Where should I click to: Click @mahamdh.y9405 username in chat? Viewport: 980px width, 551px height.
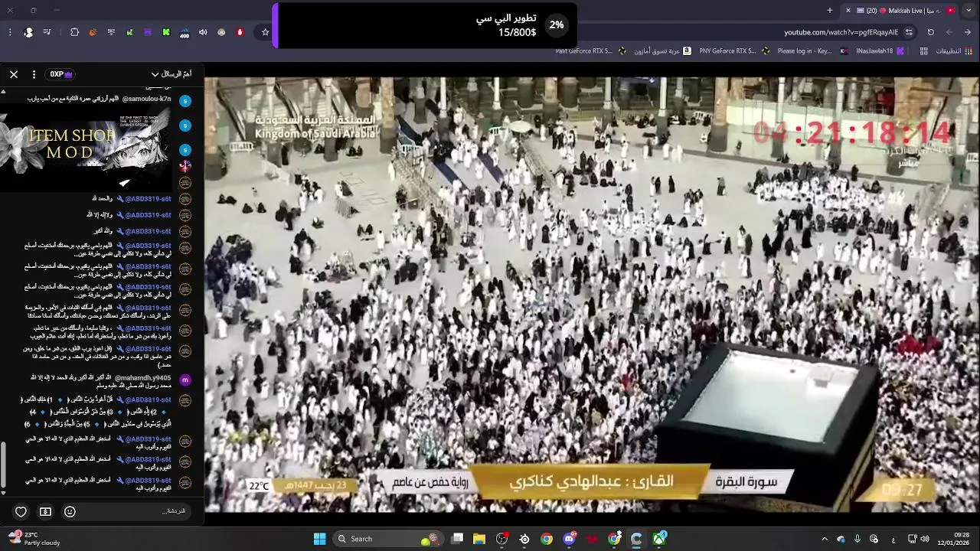143,378
